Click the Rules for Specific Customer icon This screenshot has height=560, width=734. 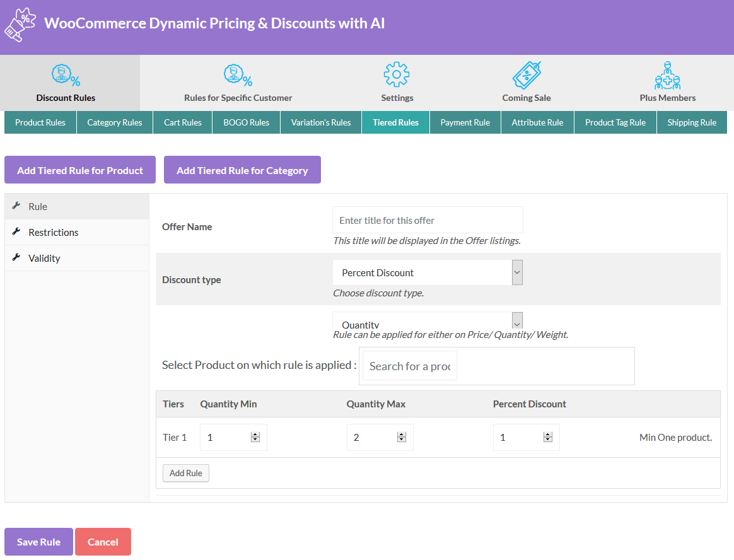[x=238, y=74]
